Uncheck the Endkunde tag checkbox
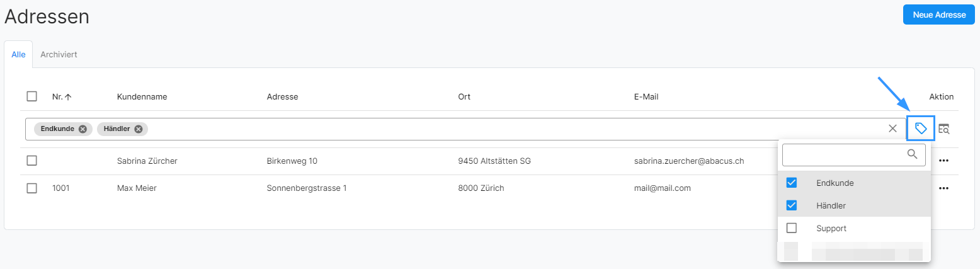 pos(792,183)
